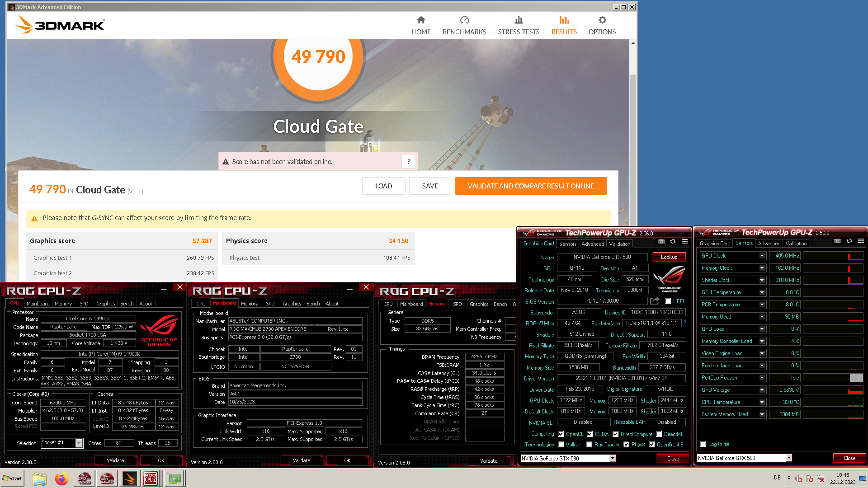
Task: Click VALIDATE AND COMPARE RESULT ONLINE
Action: [531, 186]
